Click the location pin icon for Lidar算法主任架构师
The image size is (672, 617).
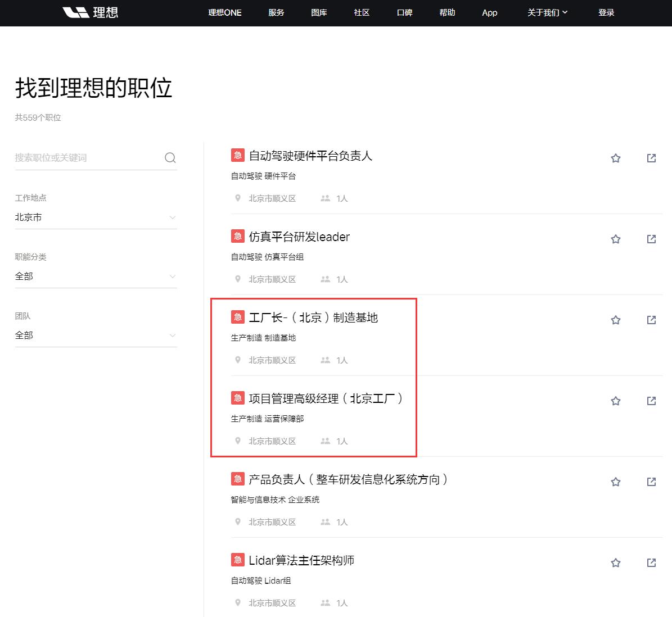click(237, 602)
